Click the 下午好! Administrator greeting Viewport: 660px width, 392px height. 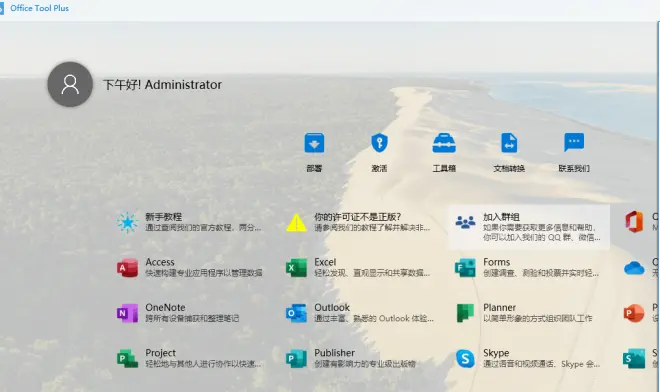(162, 85)
